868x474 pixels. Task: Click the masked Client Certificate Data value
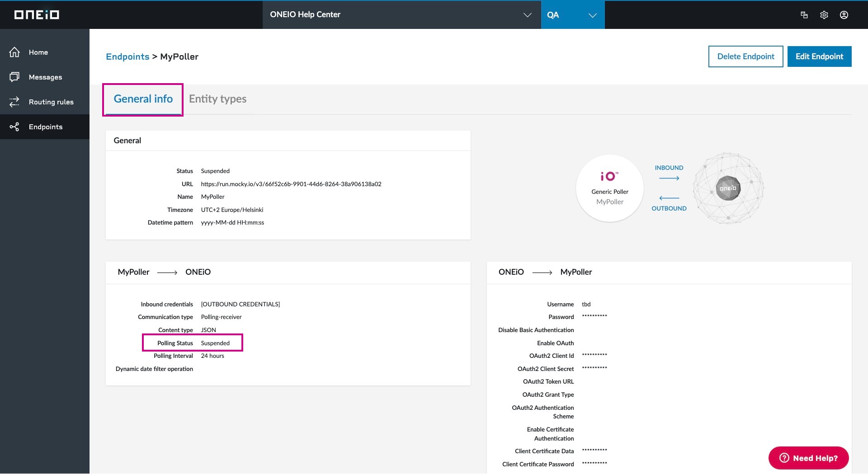(594, 451)
